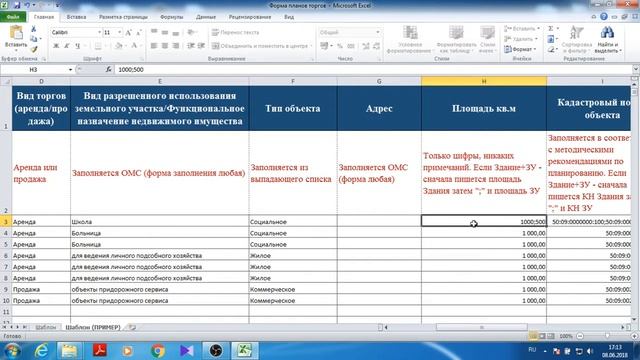Click the Copy icon in clipboard group
This screenshot has width=640, height=360.
(x=33, y=39)
